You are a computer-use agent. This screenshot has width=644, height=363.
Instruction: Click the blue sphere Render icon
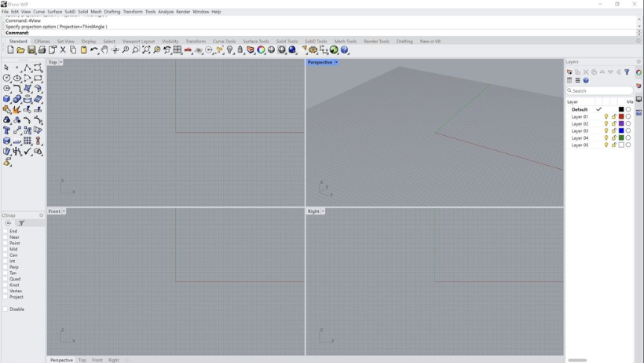(292, 49)
